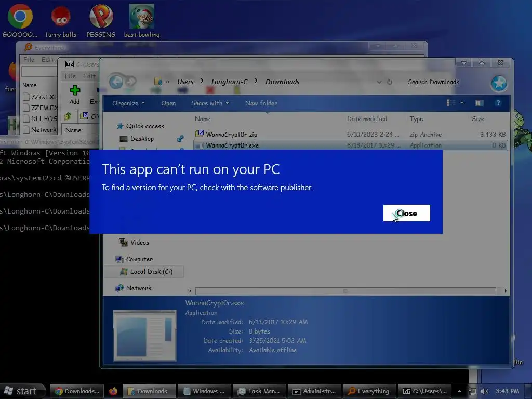The width and height of the screenshot is (532, 399).
Task: Expand the view options dropdown arrow
Action: pyautogui.click(x=462, y=103)
